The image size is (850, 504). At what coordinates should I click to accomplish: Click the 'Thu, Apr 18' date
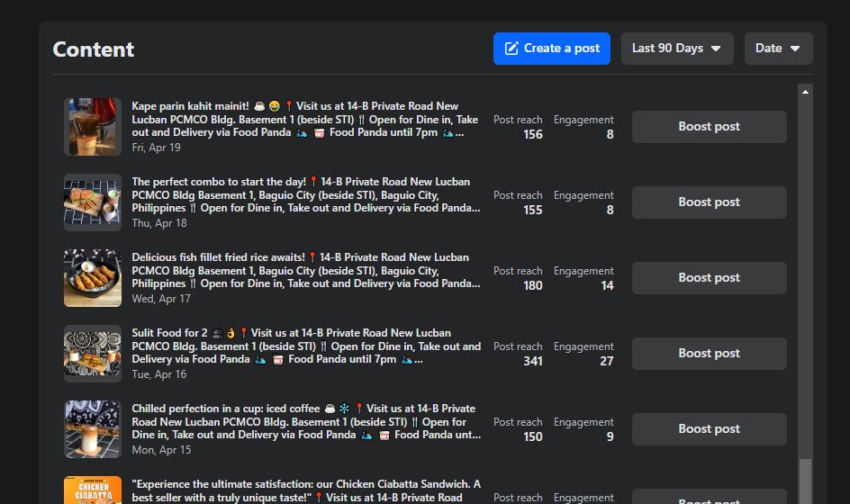pos(159,223)
